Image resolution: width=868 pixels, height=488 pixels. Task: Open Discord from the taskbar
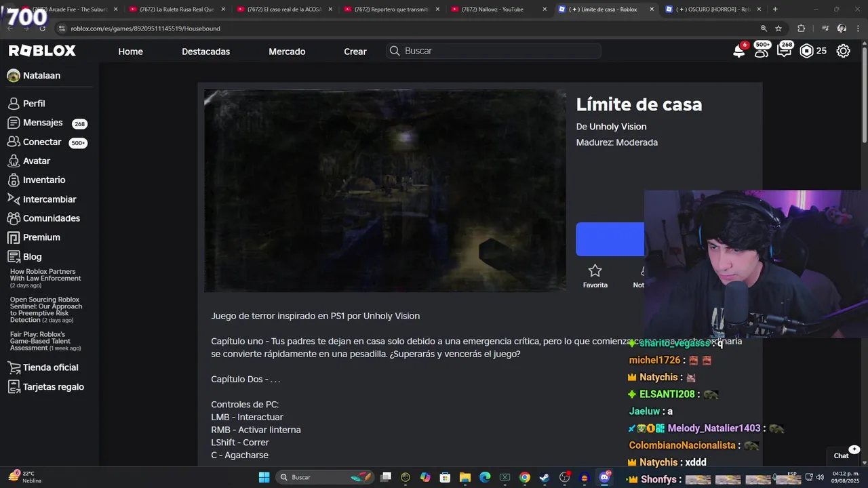click(x=604, y=477)
